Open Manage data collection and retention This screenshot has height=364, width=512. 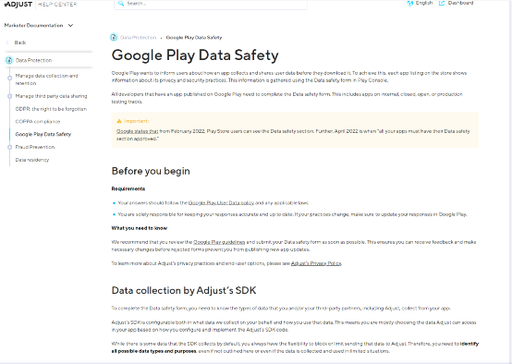[x=47, y=79]
